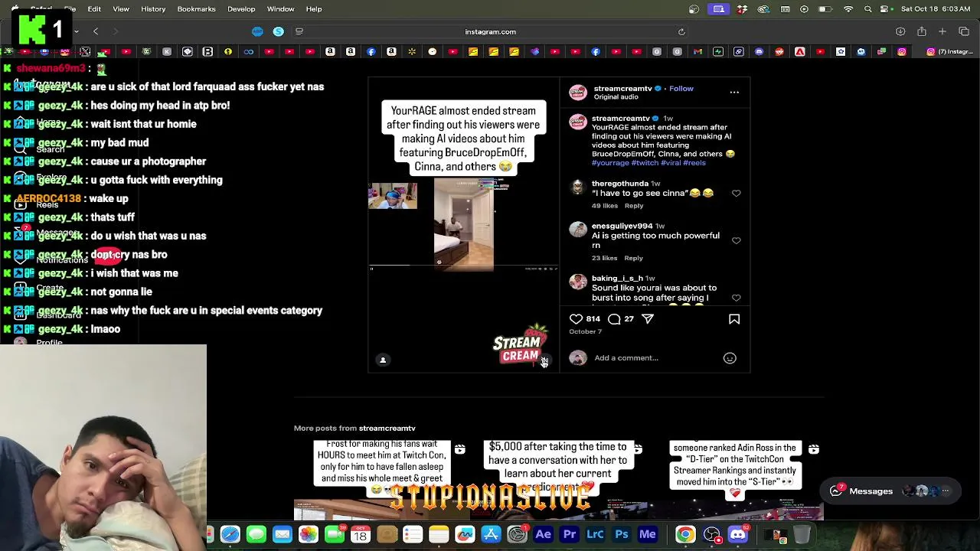This screenshot has width=980, height=551.
Task: Open the Original audio link
Action: point(616,97)
